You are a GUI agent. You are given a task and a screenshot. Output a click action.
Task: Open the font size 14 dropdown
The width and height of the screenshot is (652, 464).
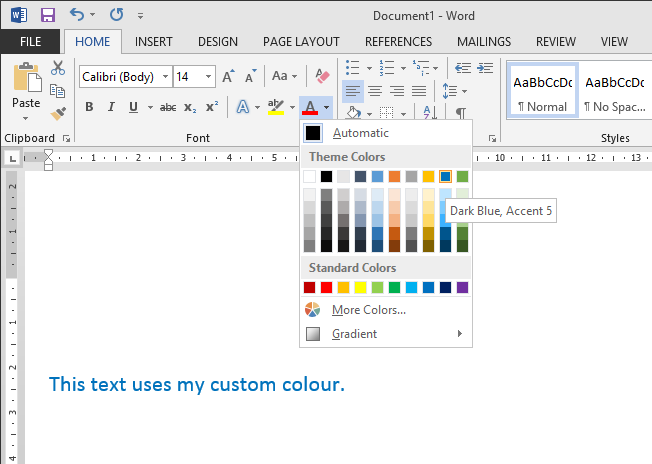click(x=209, y=76)
